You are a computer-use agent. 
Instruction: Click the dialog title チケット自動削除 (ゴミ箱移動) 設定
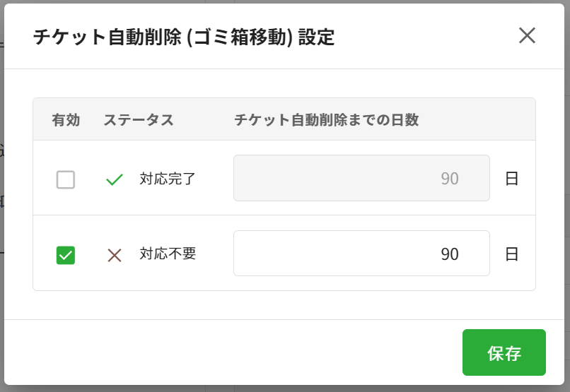tap(184, 37)
